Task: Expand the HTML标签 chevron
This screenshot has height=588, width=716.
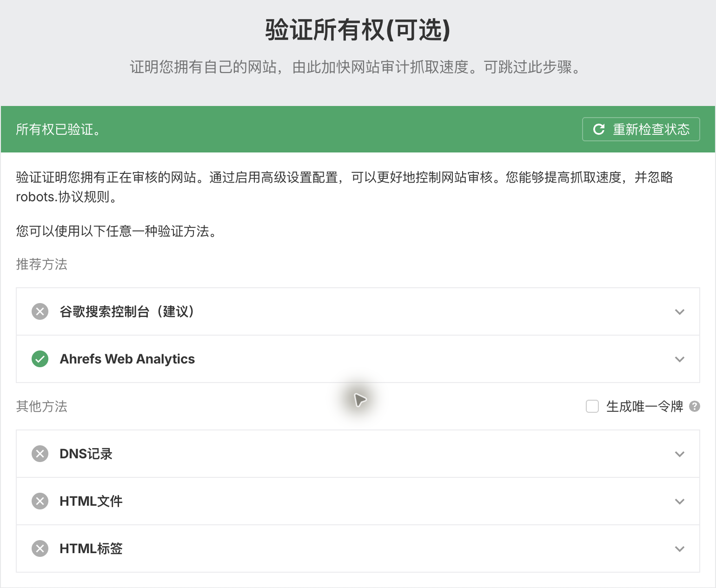Action: click(x=680, y=549)
